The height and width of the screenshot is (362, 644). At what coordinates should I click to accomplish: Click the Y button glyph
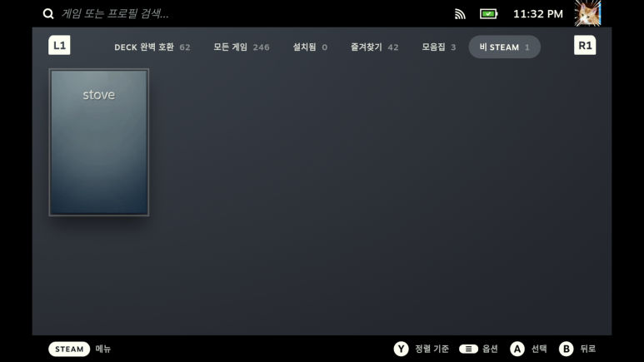[401, 349]
